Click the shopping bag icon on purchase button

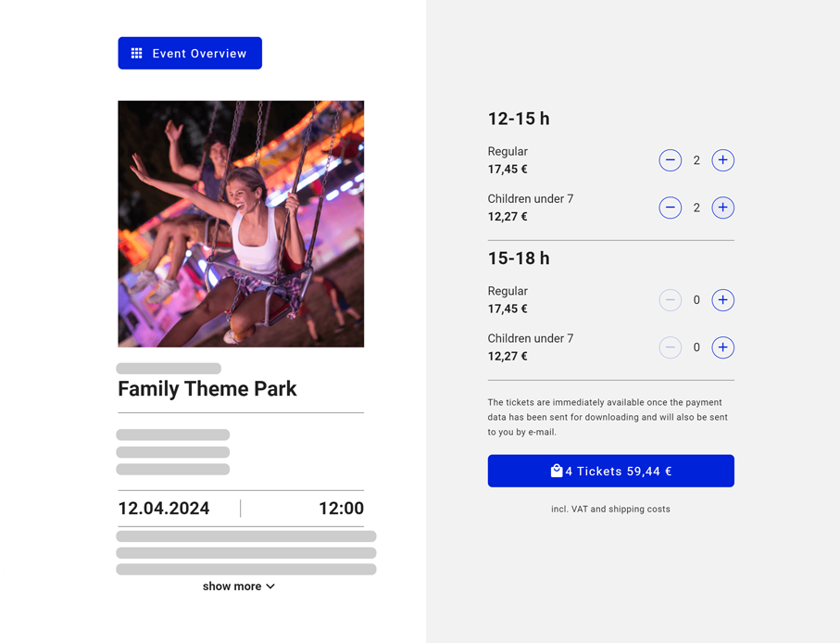(x=555, y=471)
